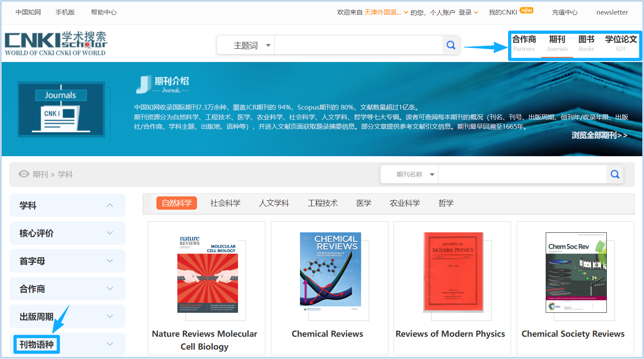Open the 主题词 search type dropdown
644x359 pixels.
click(x=252, y=45)
